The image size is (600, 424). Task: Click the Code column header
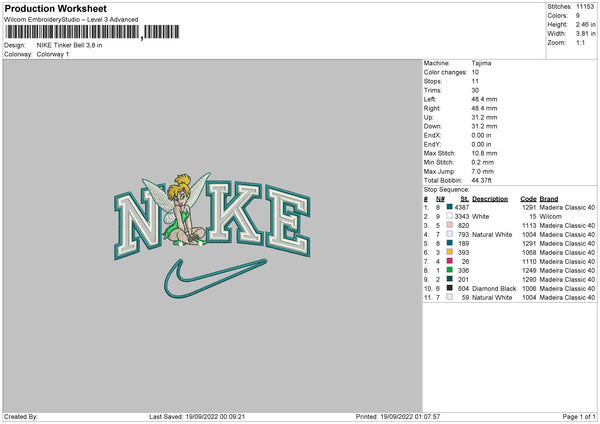[528, 199]
